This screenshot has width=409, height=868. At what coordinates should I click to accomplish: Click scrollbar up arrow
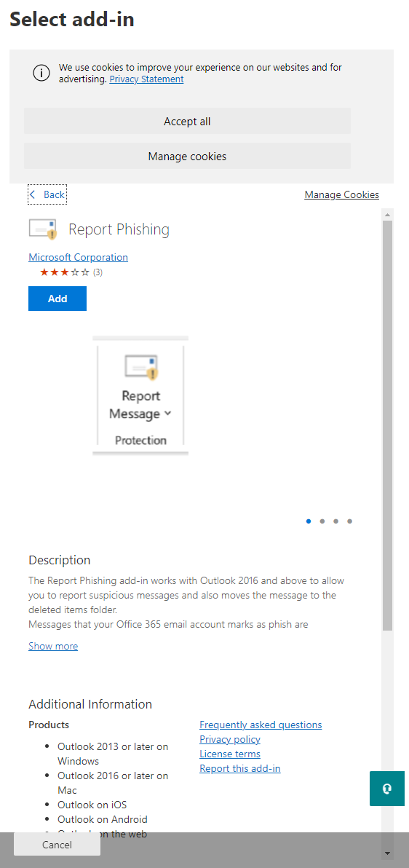point(387,214)
